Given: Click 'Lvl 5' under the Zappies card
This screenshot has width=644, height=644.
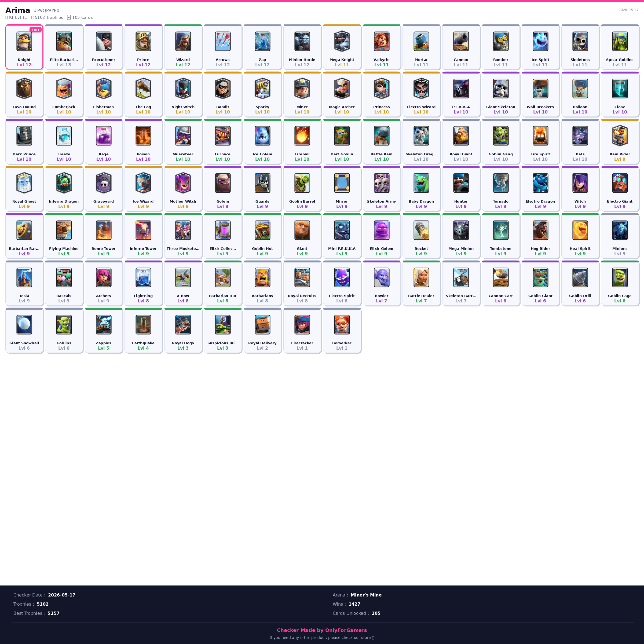Looking at the screenshot, I should tap(104, 348).
